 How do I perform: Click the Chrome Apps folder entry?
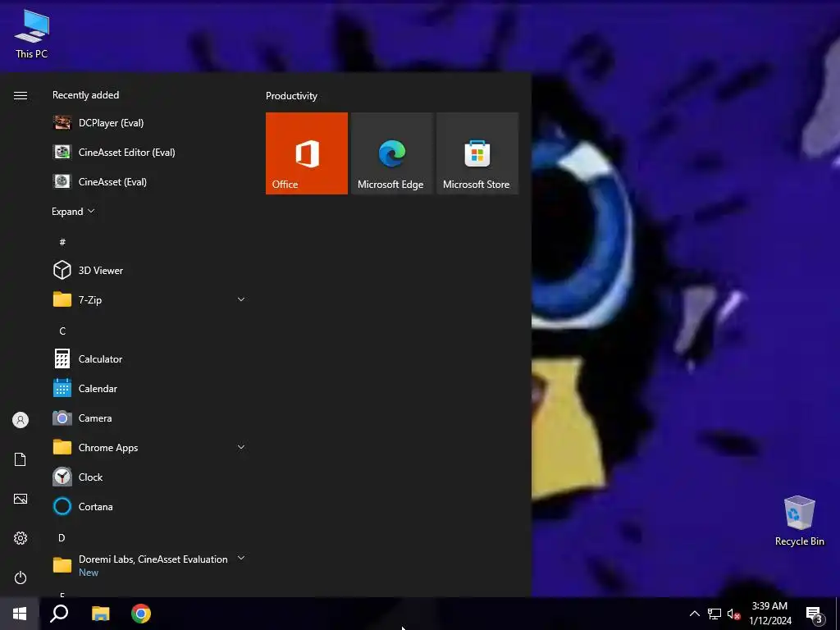pyautogui.click(x=150, y=447)
